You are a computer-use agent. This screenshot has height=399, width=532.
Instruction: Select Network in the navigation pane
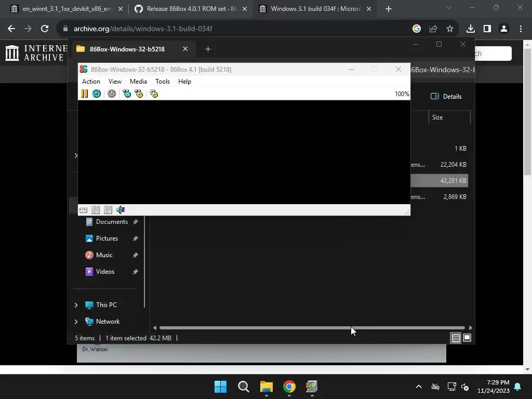pyautogui.click(x=108, y=322)
